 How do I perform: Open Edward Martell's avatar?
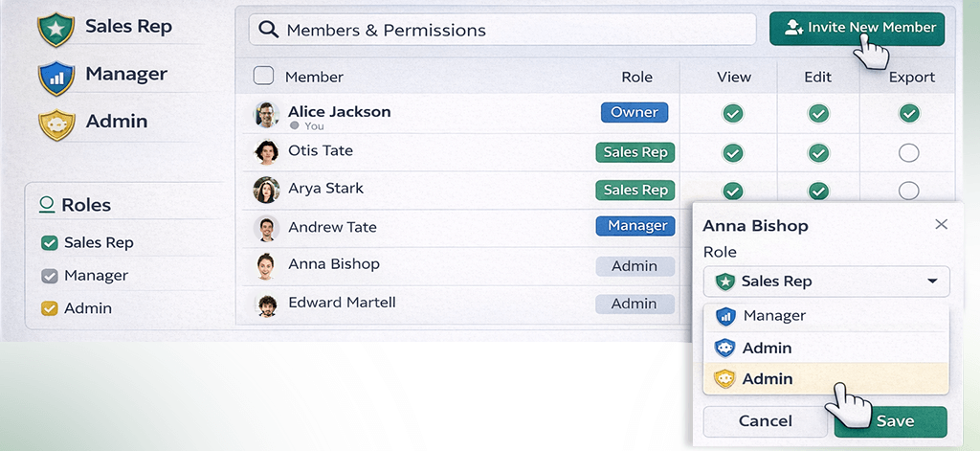[x=266, y=304]
